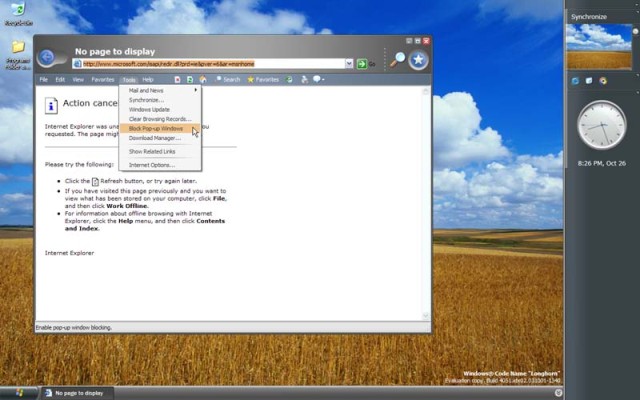Click the Search toolbar button
Image resolution: width=640 pixels, height=400 pixels.
click(228, 80)
